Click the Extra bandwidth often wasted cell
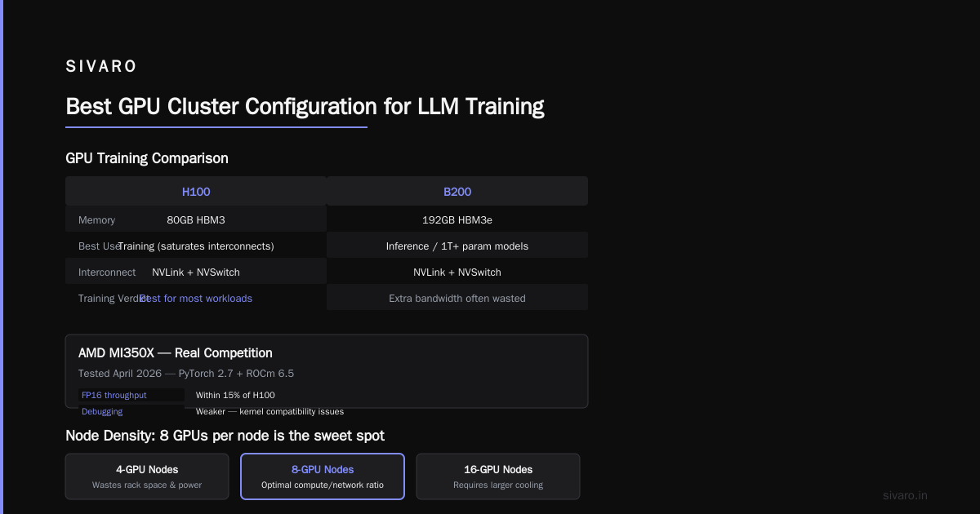 (x=457, y=299)
